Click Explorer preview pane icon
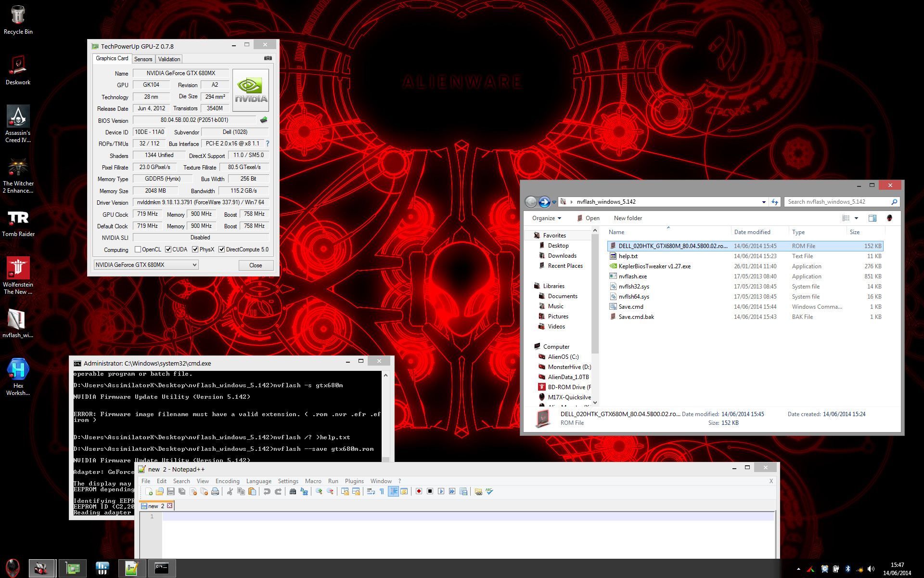The width and height of the screenshot is (924, 578). [872, 218]
